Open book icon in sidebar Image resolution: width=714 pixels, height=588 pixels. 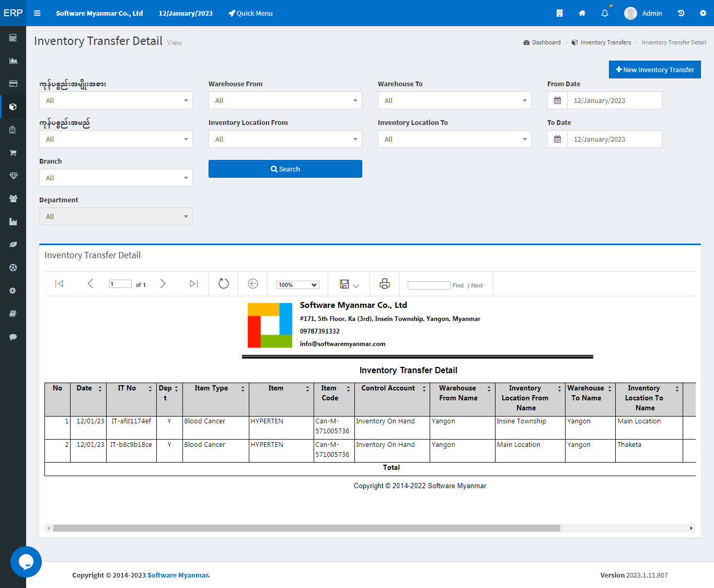(x=13, y=314)
